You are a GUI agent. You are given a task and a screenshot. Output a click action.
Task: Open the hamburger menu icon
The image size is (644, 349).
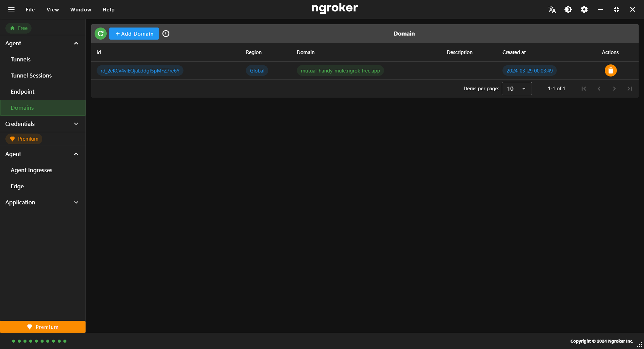coord(11,9)
